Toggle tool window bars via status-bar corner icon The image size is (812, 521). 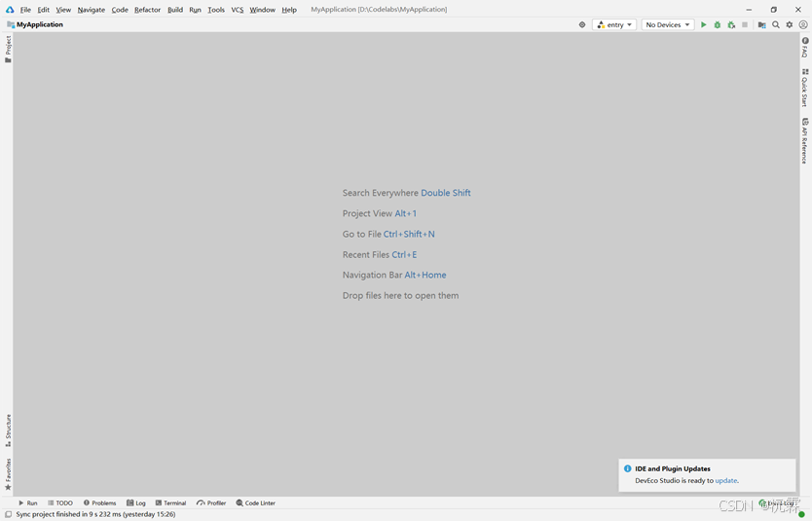pos(9,514)
